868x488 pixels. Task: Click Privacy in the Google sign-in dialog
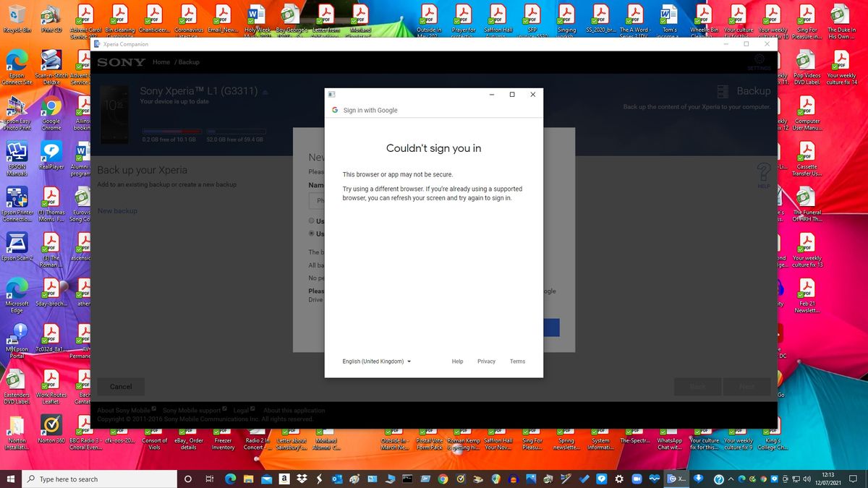tap(486, 361)
